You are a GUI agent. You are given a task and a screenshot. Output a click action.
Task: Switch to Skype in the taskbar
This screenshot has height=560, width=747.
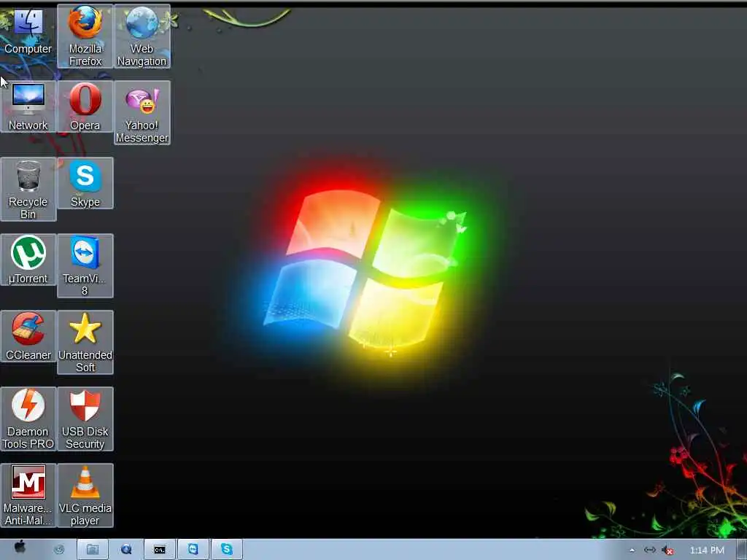point(227,550)
